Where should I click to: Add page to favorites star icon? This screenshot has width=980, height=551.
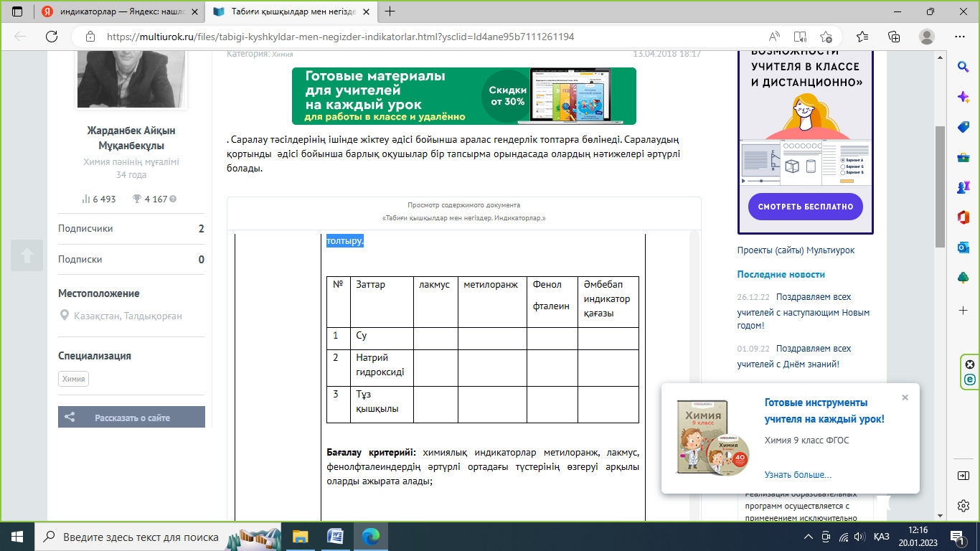point(826,37)
